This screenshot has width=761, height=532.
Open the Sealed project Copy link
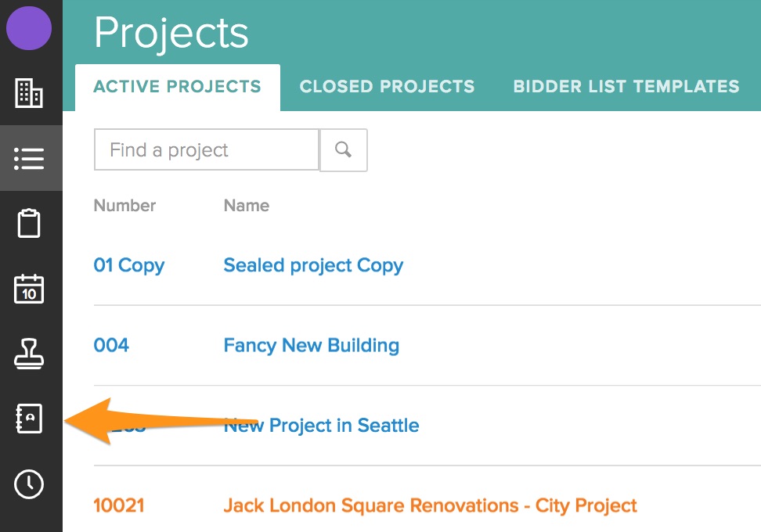313,265
